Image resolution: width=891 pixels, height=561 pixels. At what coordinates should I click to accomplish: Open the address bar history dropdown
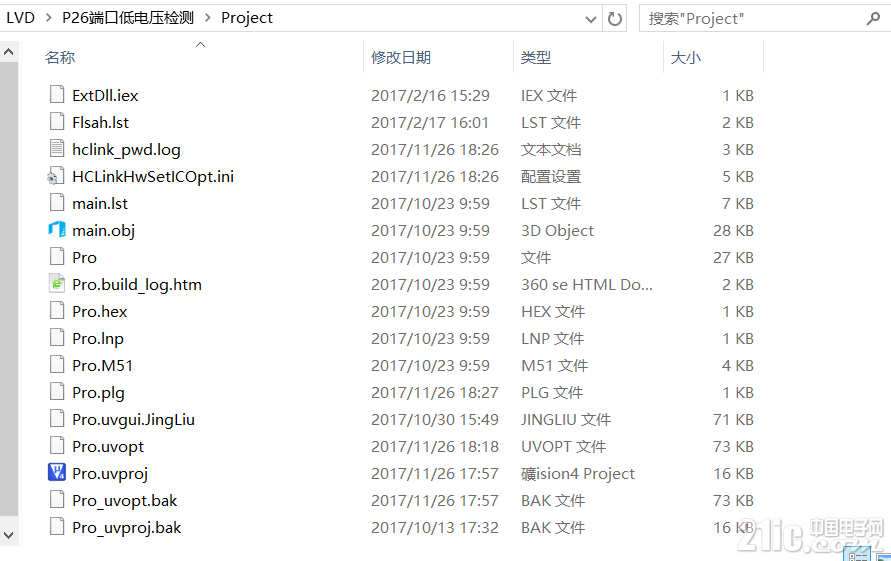pyautogui.click(x=591, y=19)
